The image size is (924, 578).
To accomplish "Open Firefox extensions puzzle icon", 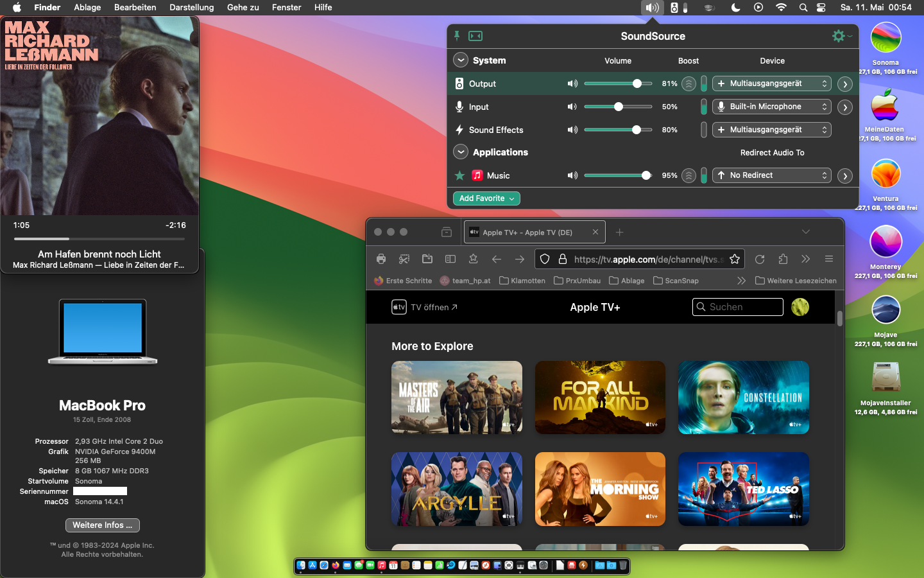I will [x=783, y=259].
